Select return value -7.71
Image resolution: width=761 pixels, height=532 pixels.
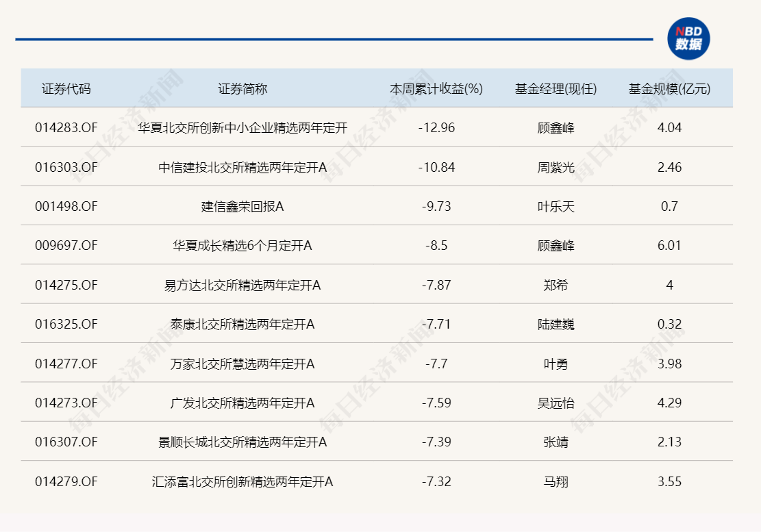(436, 324)
